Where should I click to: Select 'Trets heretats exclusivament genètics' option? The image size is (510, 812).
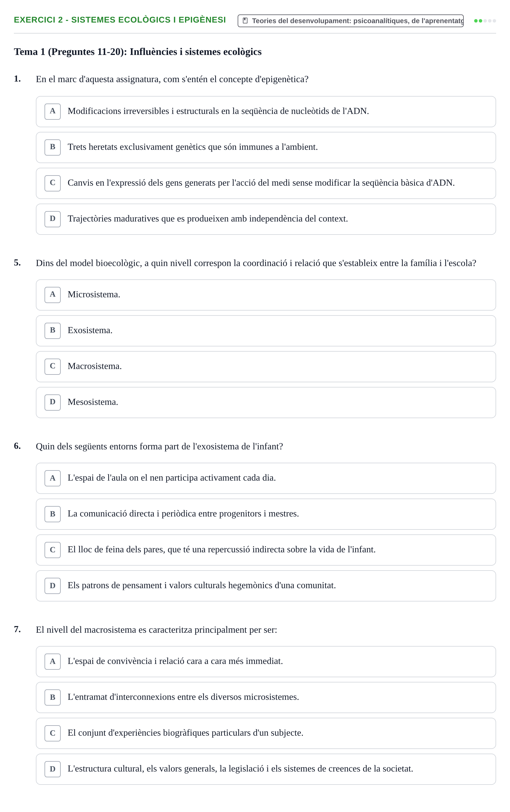click(x=266, y=148)
